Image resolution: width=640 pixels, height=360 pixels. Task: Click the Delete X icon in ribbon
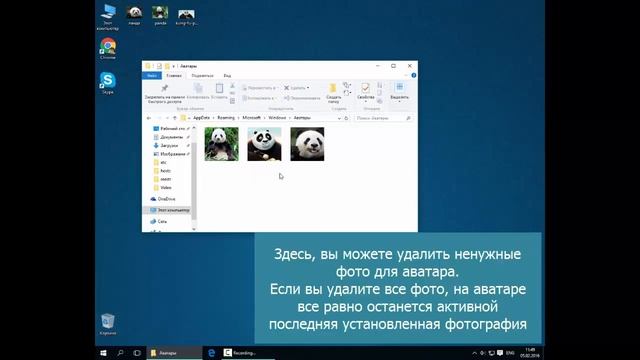[287, 88]
